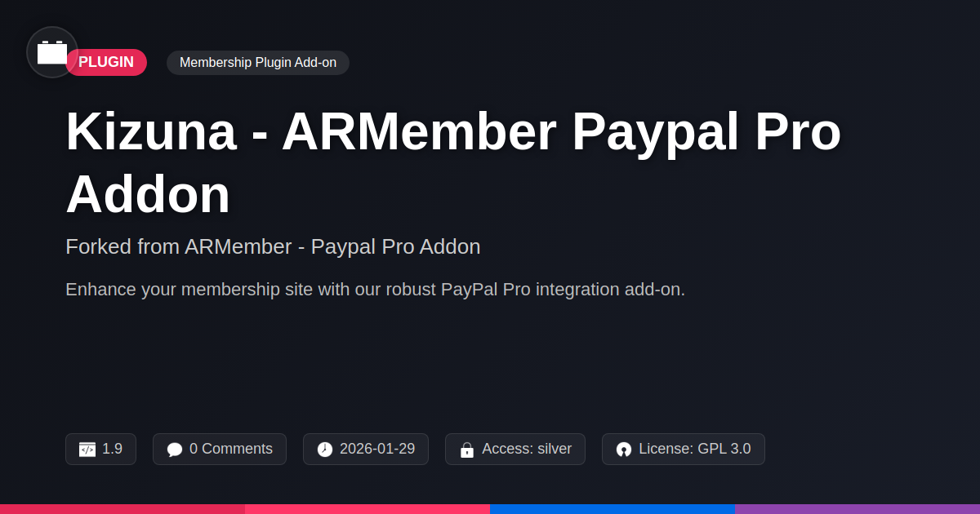Select the Access: silver badge
The image size is (980, 514).
[x=515, y=450]
